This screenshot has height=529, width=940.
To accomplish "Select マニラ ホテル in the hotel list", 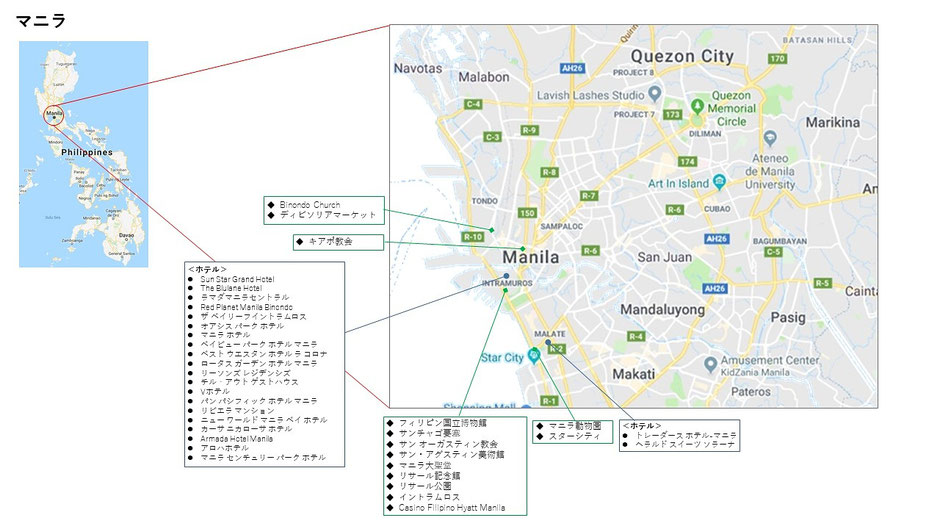I will click(225, 335).
